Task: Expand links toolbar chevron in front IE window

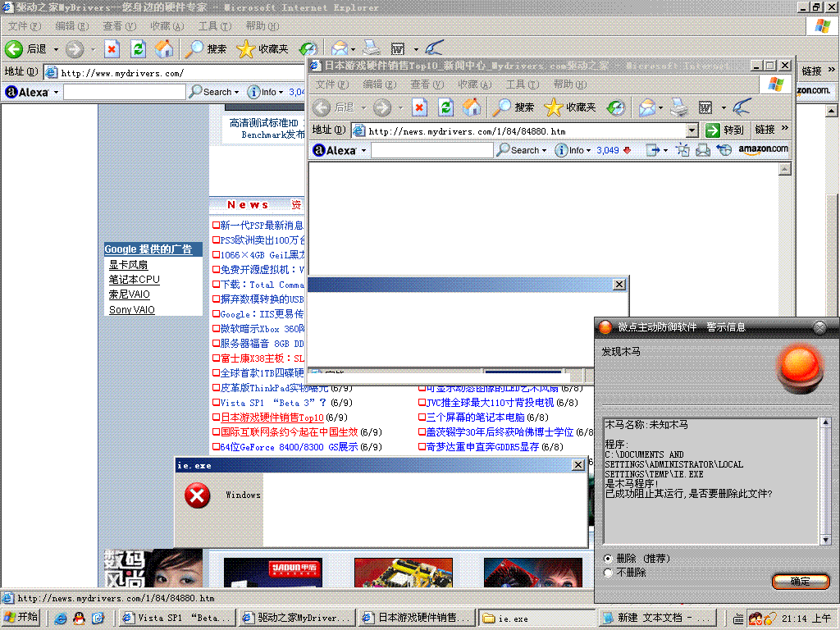Action: click(x=785, y=129)
